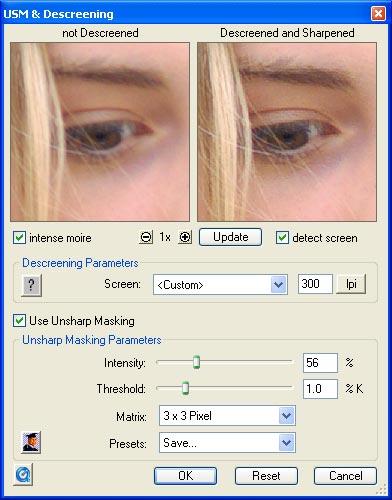This screenshot has height=500, width=392.
Task: Uncheck the detect screen checkbox
Action: [282, 238]
